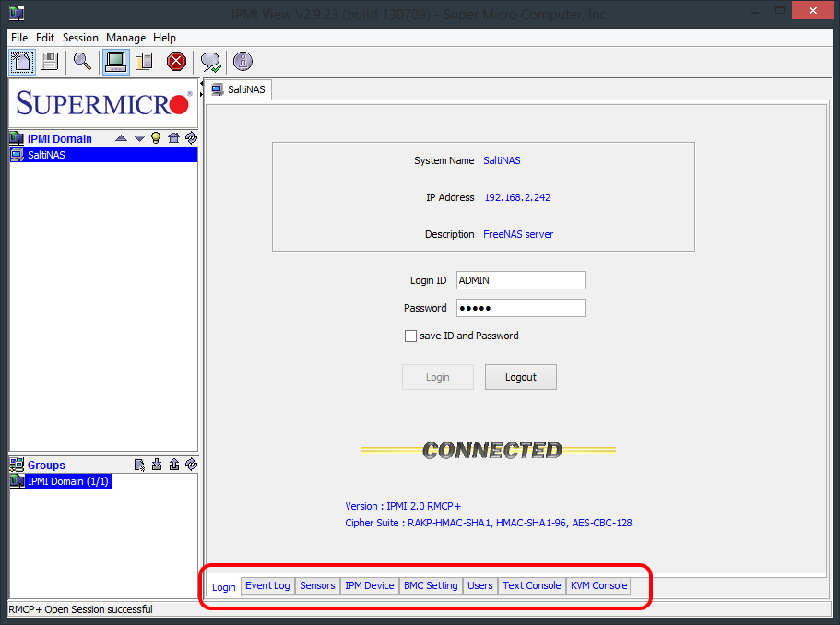Click the upload arrow icon in Groups header
The width and height of the screenshot is (840, 625).
(x=174, y=465)
